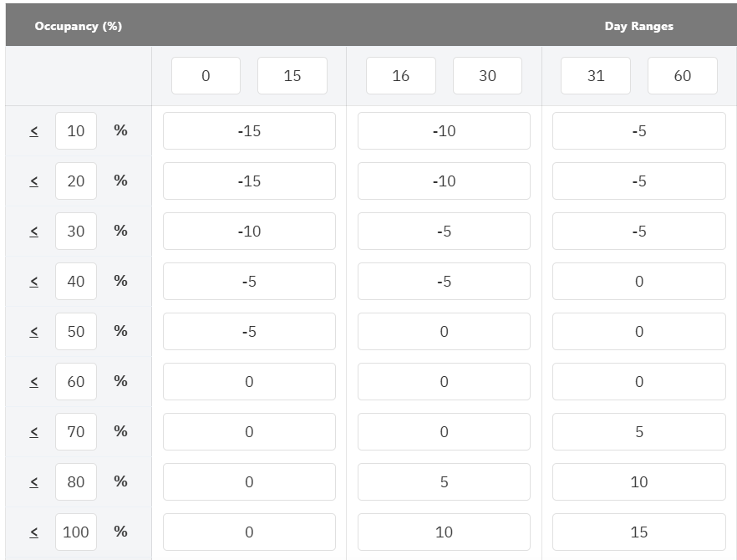Image resolution: width=737 pixels, height=560 pixels.
Task: Click the day range start field showing 0
Action: pos(206,76)
